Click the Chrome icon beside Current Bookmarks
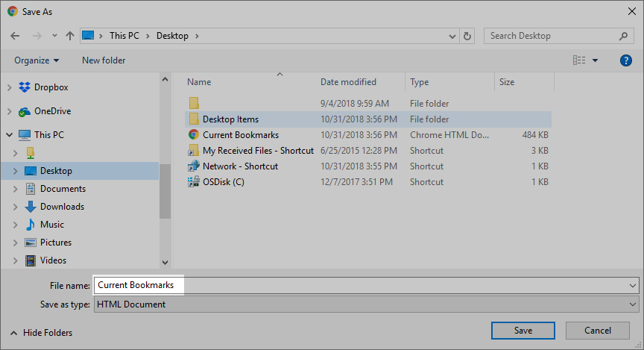The height and width of the screenshot is (350, 644). click(193, 135)
